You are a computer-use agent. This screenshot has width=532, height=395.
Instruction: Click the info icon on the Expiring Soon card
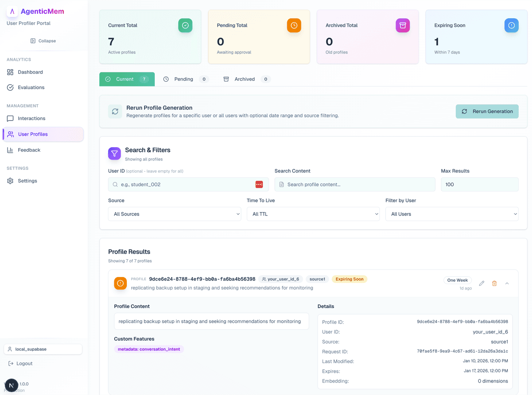512,25
